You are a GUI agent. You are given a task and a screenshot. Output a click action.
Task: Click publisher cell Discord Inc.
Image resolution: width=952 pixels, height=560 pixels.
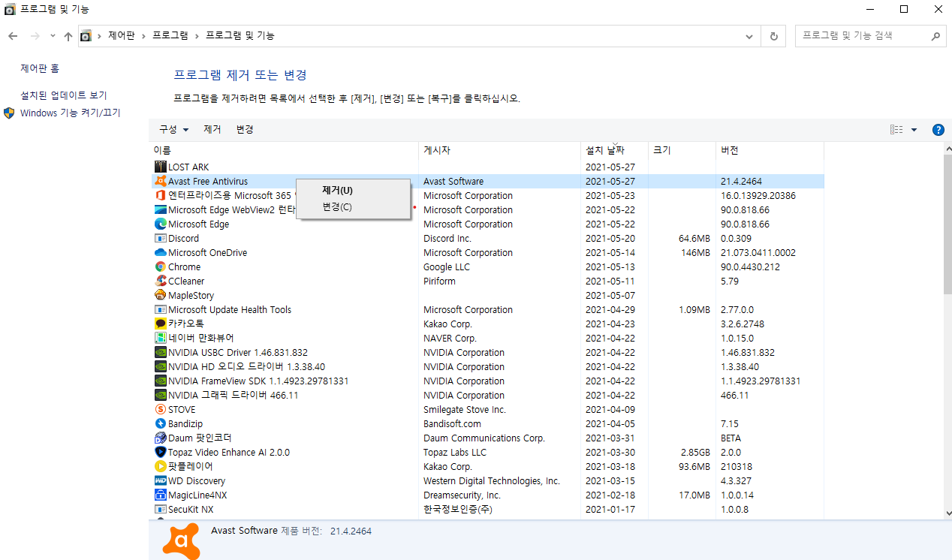point(447,238)
